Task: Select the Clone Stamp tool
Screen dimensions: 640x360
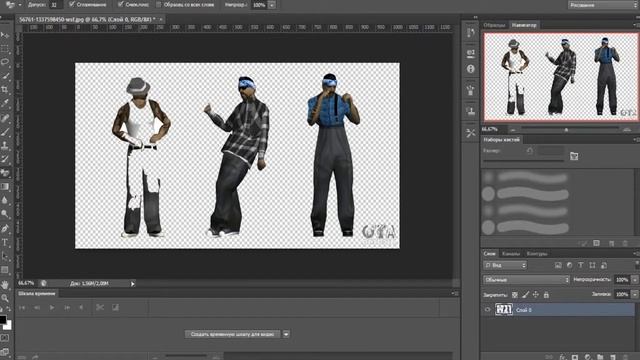Action: click(5, 145)
